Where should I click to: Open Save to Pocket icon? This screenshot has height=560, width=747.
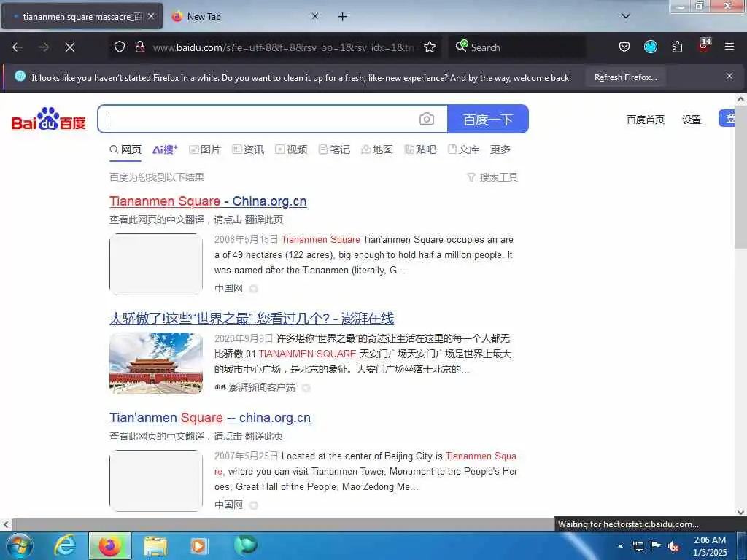[624, 47]
